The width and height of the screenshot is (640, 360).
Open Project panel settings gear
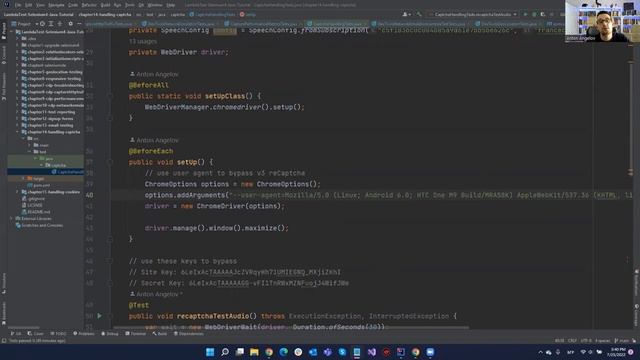coord(70,24)
